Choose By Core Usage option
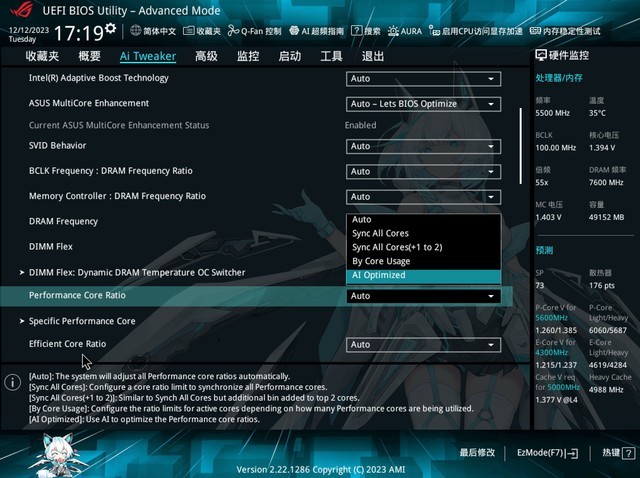The height and width of the screenshot is (478, 640). click(x=423, y=261)
